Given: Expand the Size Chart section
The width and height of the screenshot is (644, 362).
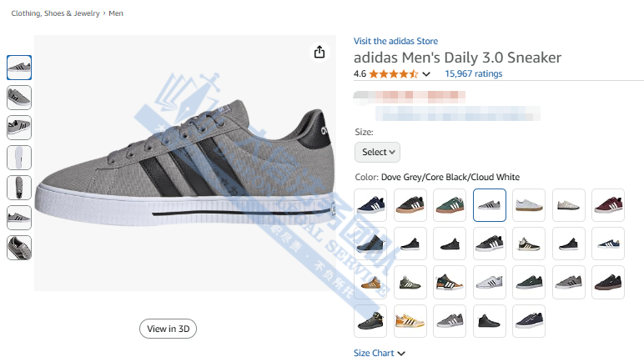Looking at the screenshot, I should pos(379,353).
